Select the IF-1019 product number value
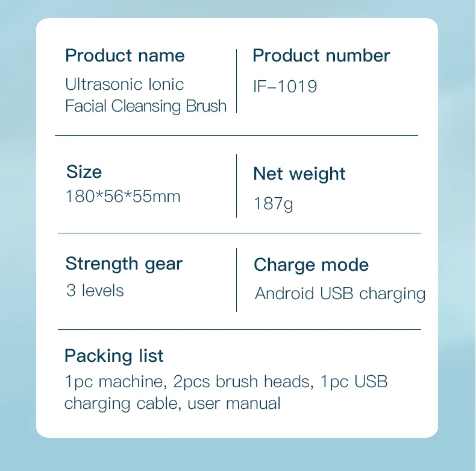The image size is (476, 471). pos(285,87)
